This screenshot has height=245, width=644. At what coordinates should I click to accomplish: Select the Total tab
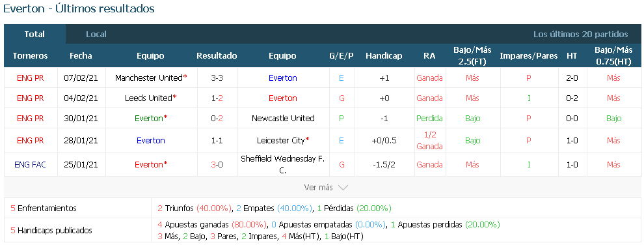click(x=34, y=34)
